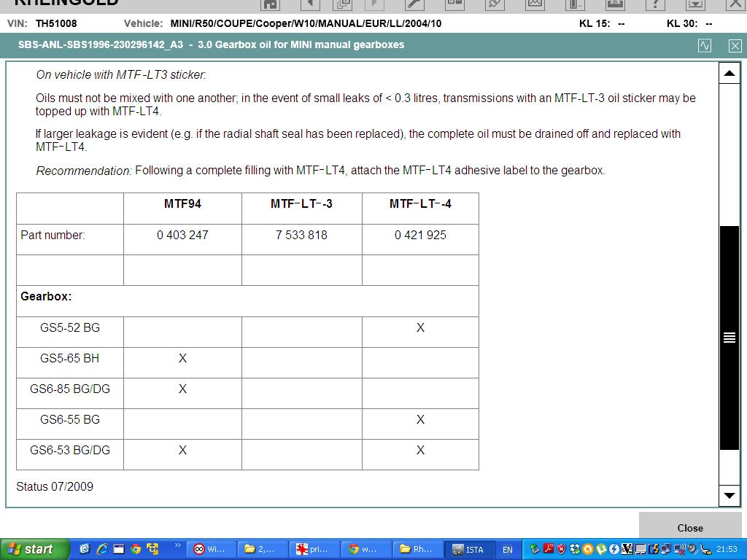Click the wrench tool icon
Viewport: 747px width, 560px height.
414,4
